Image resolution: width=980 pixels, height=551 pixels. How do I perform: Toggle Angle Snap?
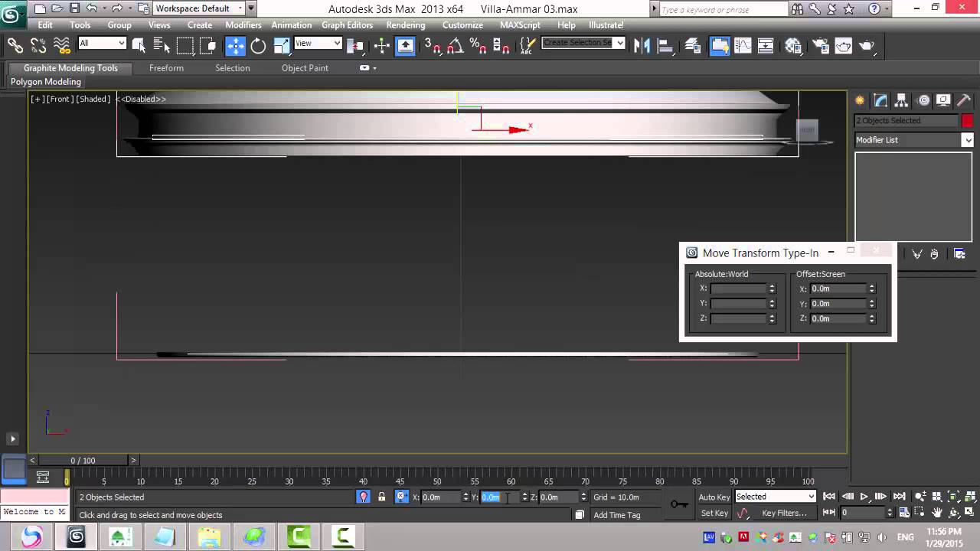point(455,46)
